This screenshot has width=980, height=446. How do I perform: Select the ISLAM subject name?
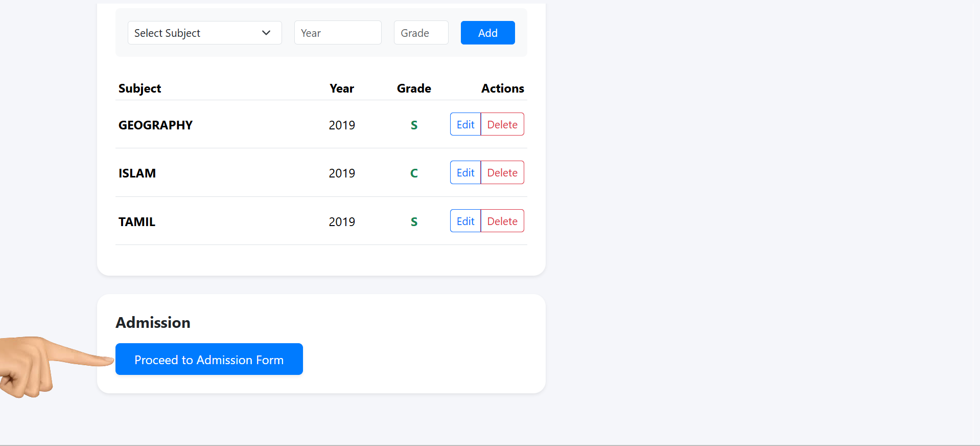(x=137, y=173)
